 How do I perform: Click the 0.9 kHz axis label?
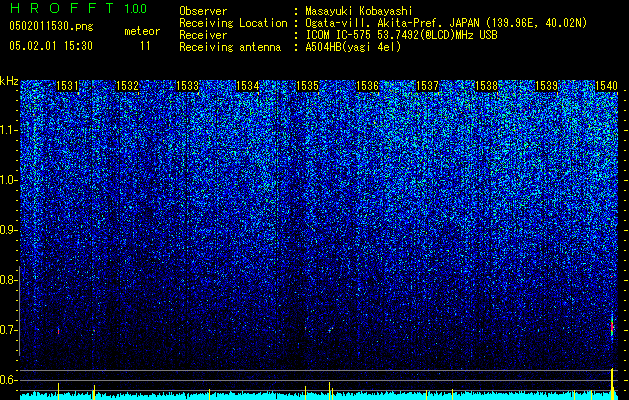click(x=8, y=230)
